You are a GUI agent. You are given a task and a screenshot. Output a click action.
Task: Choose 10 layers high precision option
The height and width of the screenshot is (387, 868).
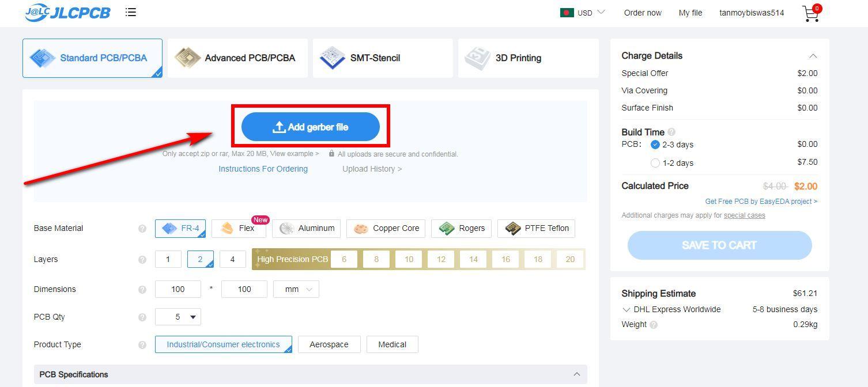click(409, 259)
